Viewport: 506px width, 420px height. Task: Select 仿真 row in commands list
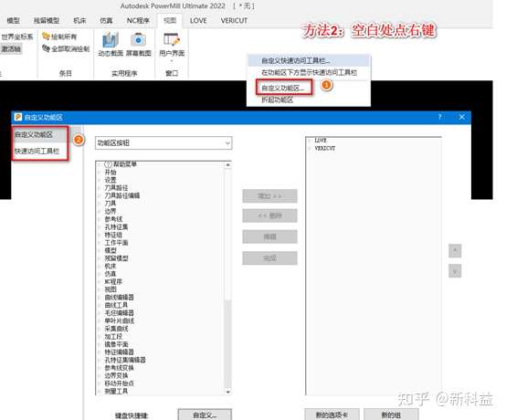click(x=110, y=274)
